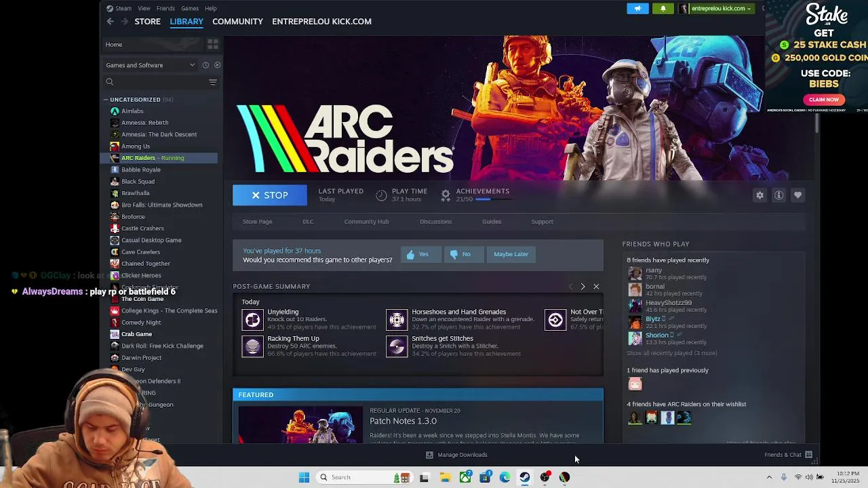The height and width of the screenshot is (488, 868).
Task: Click the Not Over achievement icon
Action: tap(555, 319)
